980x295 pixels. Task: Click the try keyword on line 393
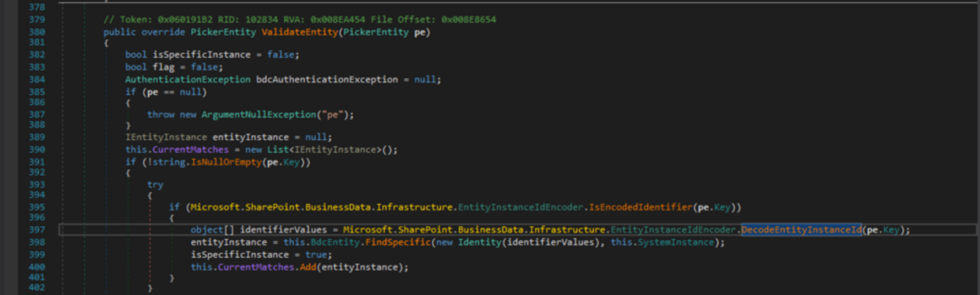click(155, 185)
